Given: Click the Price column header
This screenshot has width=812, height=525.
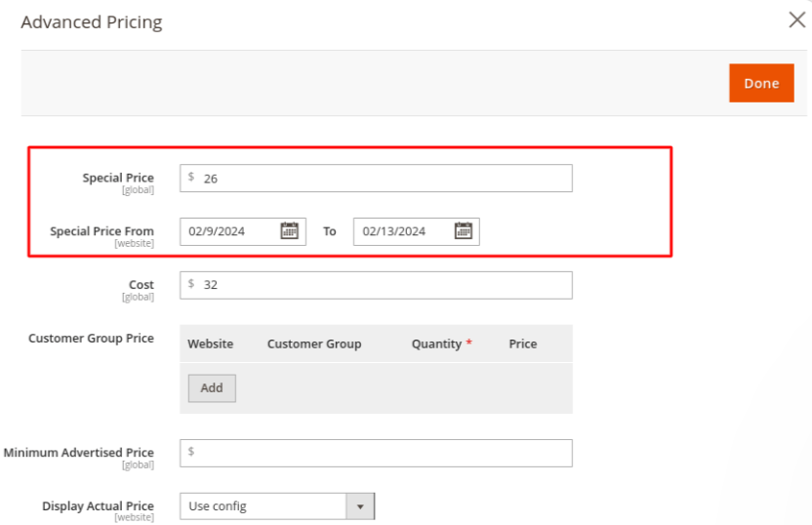Looking at the screenshot, I should tap(523, 343).
